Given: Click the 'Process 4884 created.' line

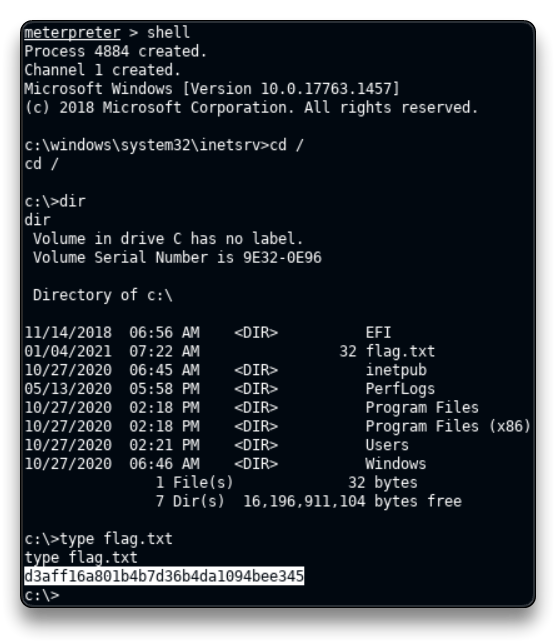Looking at the screenshot, I should tap(116, 52).
